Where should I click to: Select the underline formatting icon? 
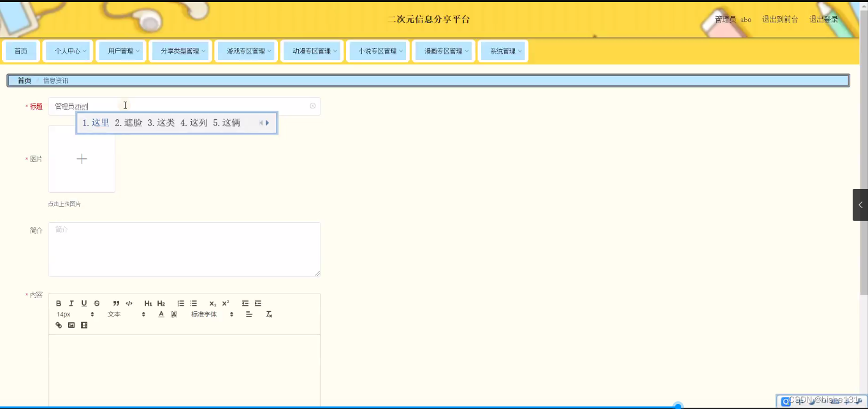point(84,303)
